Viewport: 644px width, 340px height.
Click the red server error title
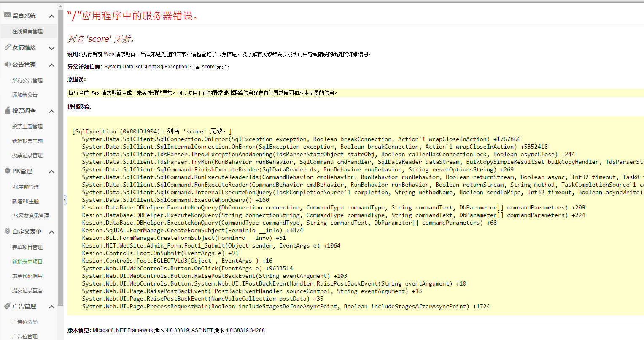point(133,16)
